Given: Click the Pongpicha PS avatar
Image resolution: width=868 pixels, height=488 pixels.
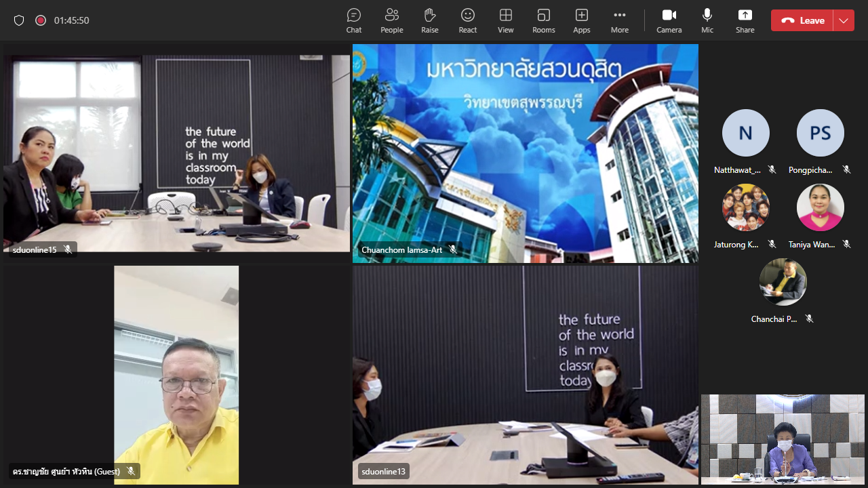Looking at the screenshot, I should pyautogui.click(x=821, y=133).
